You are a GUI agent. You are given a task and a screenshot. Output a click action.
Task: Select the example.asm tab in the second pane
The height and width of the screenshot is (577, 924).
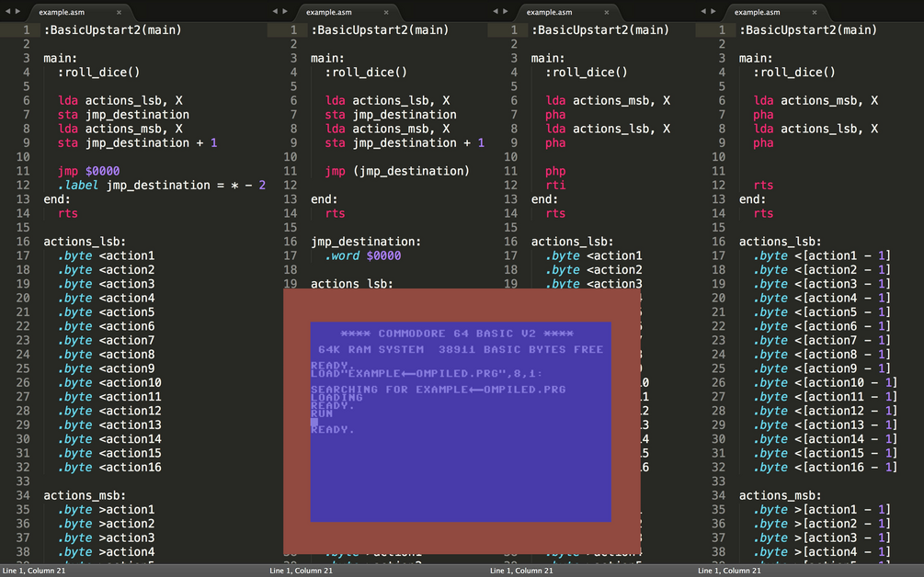pos(346,12)
